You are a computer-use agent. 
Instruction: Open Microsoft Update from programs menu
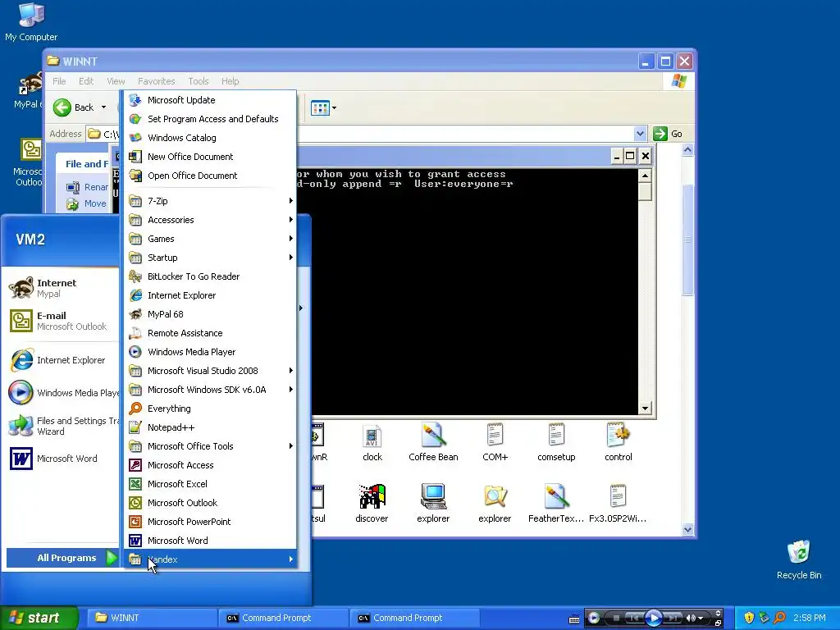point(211,100)
